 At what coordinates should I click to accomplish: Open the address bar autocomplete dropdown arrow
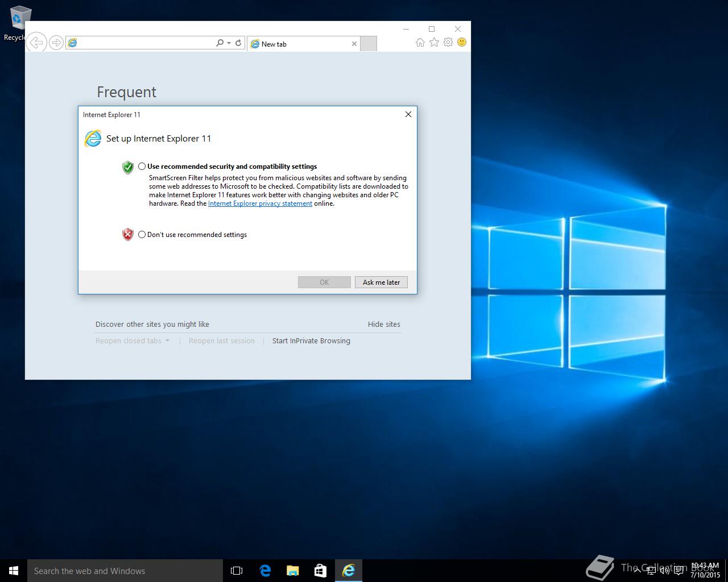229,43
